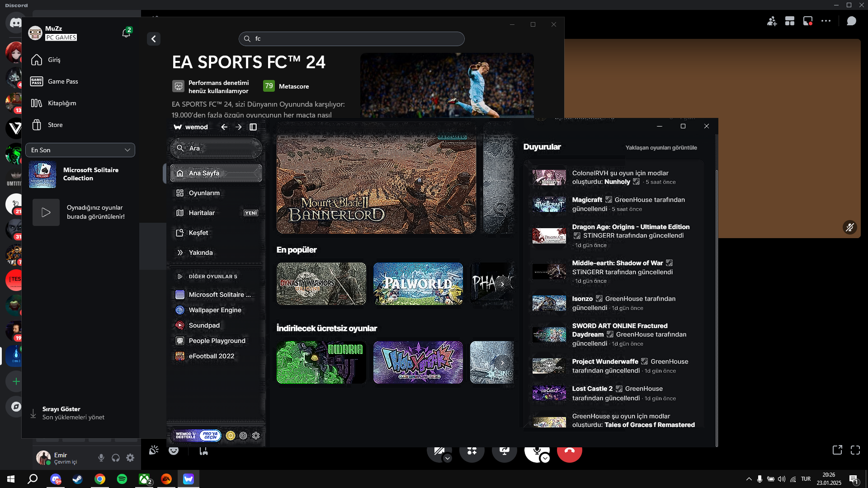Open Palworld game thumbnail
Screen dimensions: 868x488
click(418, 284)
